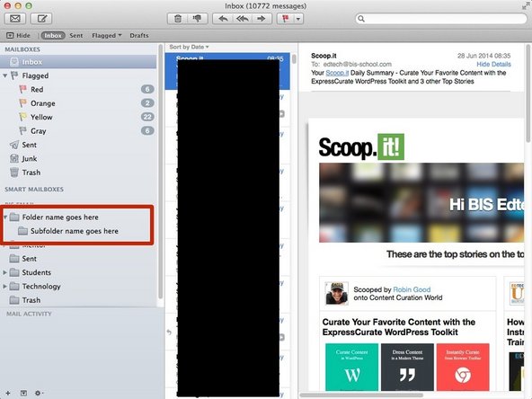
Task: Select Inbox mailbox in sidebar
Action: pos(79,62)
